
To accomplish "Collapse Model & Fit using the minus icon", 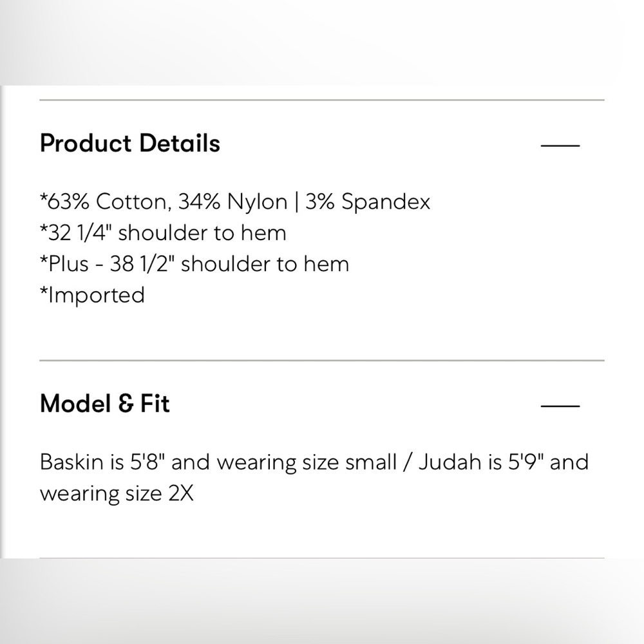I will (x=560, y=405).
